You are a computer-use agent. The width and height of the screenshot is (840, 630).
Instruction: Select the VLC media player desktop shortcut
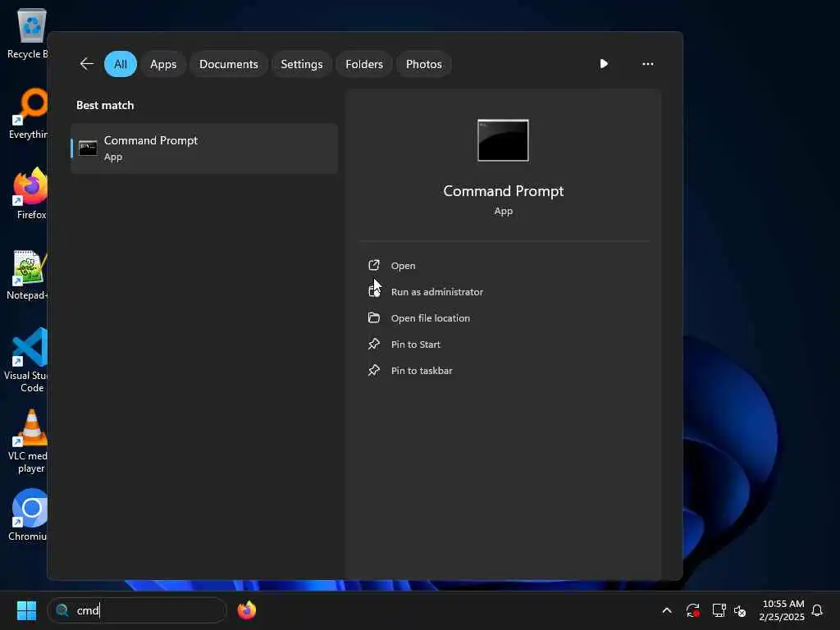(28, 441)
